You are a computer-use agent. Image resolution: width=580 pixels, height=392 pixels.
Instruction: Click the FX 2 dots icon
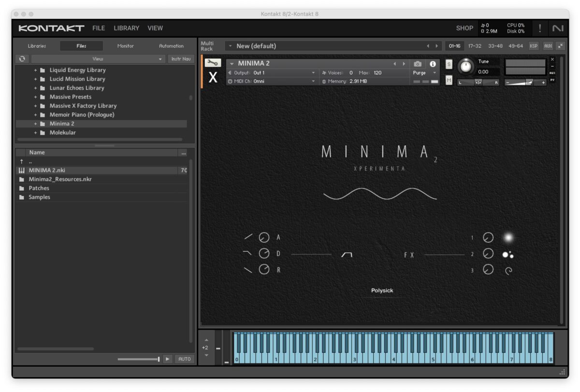pos(507,254)
